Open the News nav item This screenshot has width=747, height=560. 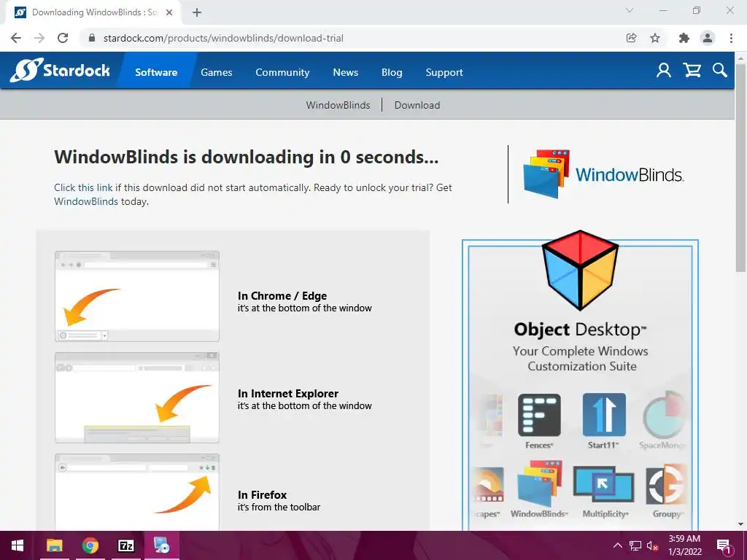[345, 72]
